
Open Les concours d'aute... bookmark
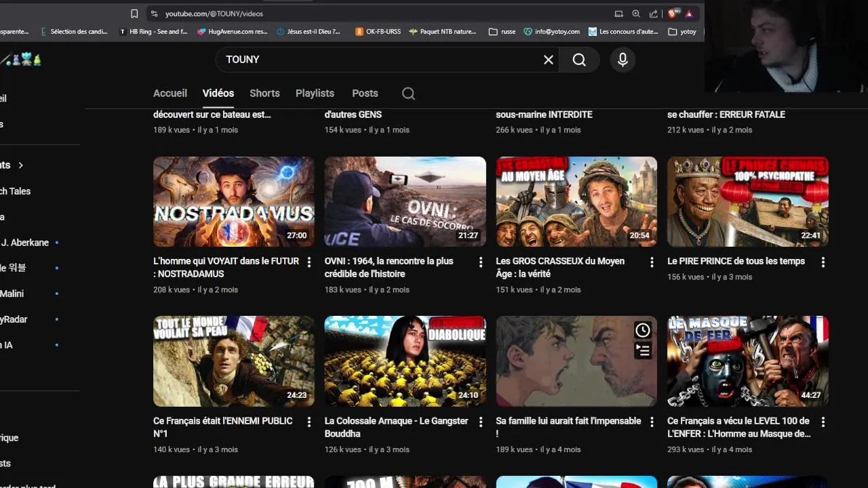623,31
